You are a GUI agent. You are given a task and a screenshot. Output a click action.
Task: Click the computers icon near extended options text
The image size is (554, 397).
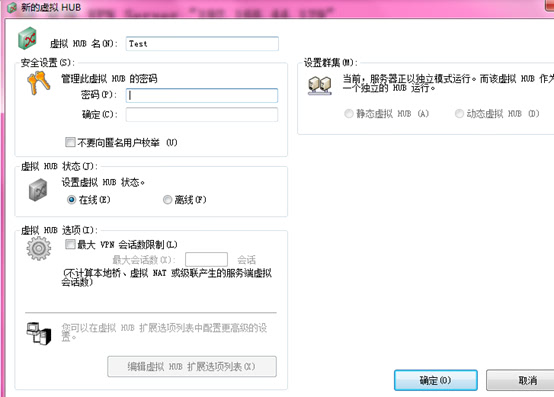[x=39, y=333]
